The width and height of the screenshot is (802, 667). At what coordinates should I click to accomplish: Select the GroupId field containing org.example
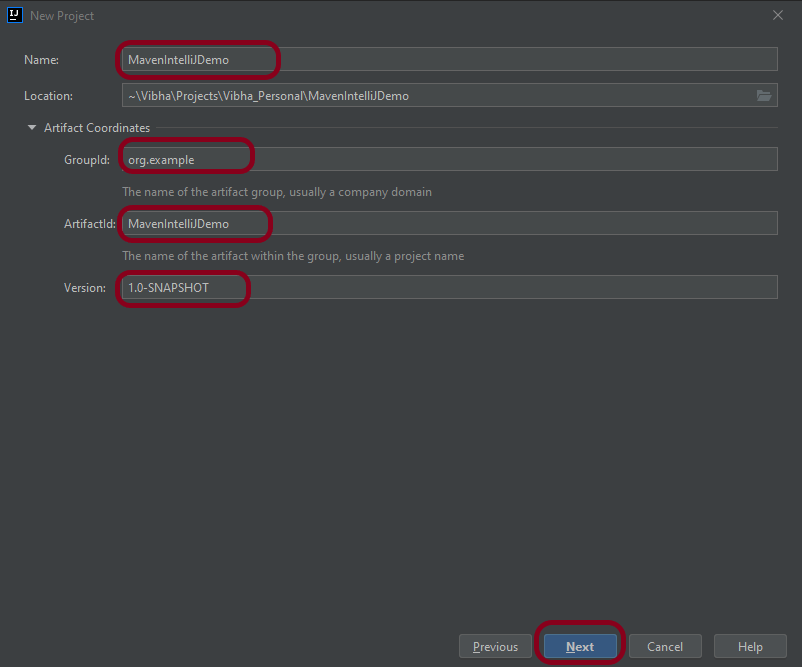point(300,158)
